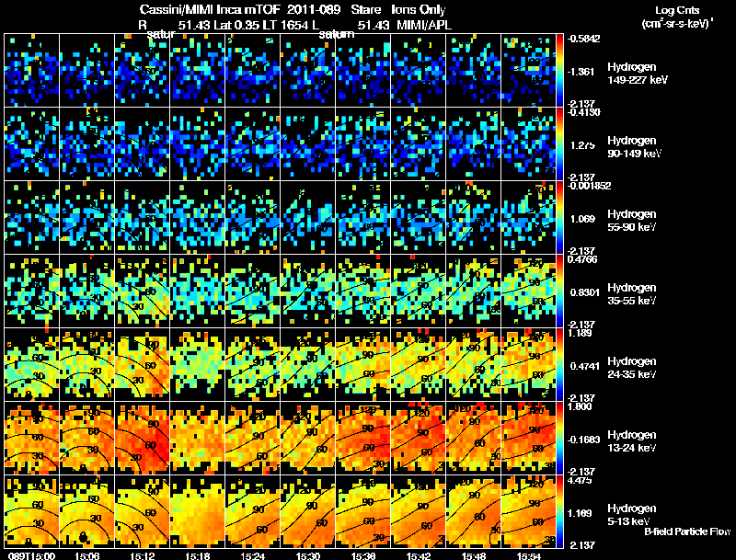Viewport: 736px width, 560px height.
Task: Select the 5-13 keV image panel at 15:18
Action: click(198, 511)
